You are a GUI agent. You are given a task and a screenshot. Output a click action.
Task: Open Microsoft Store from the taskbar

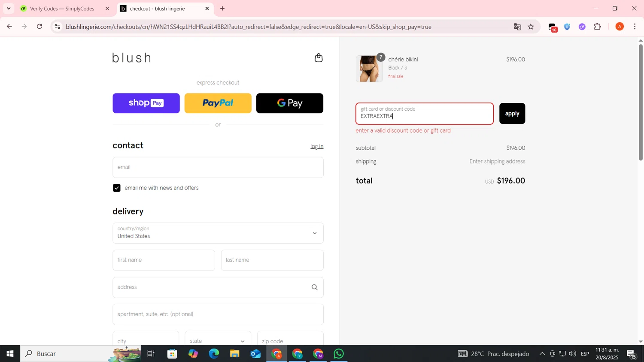pyautogui.click(x=172, y=354)
